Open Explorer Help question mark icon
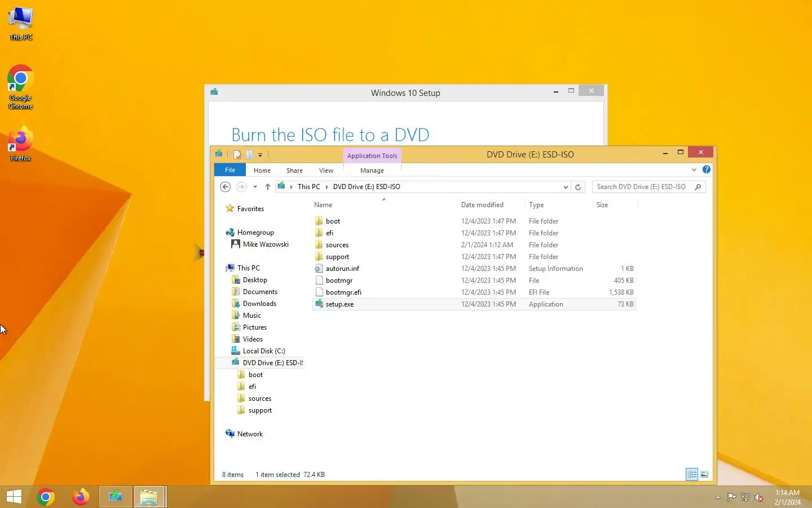This screenshot has width=812, height=508. pos(707,169)
